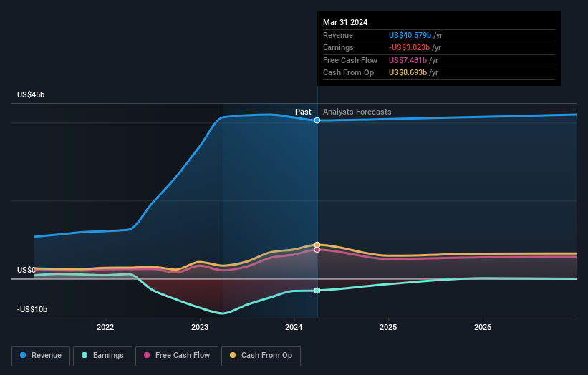Toggle the Cash From Op legend series

pyautogui.click(x=261, y=356)
